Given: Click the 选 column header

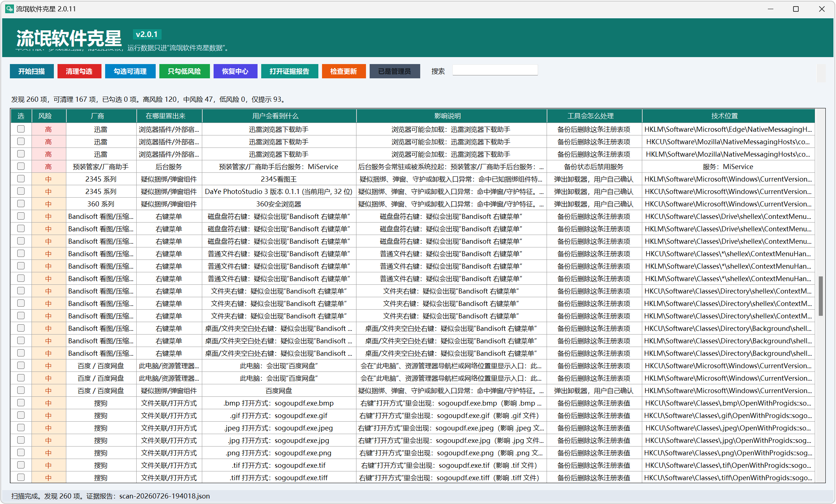Looking at the screenshot, I should pos(21,116).
